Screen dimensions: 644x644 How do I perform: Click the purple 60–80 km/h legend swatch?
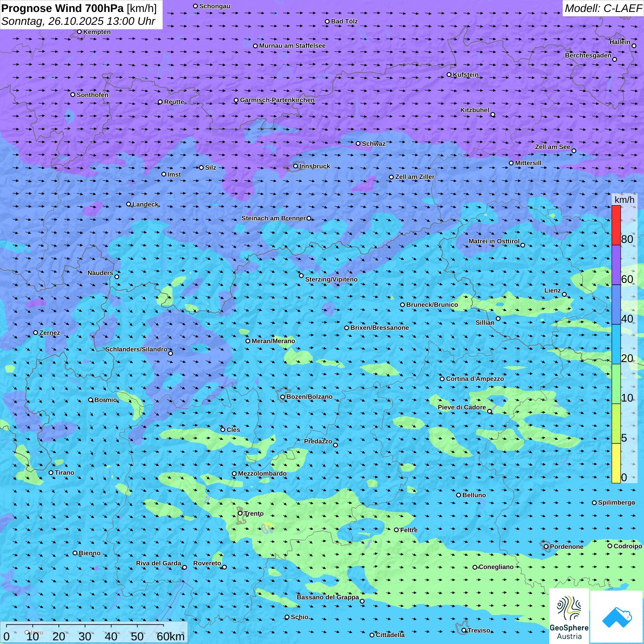(x=616, y=265)
